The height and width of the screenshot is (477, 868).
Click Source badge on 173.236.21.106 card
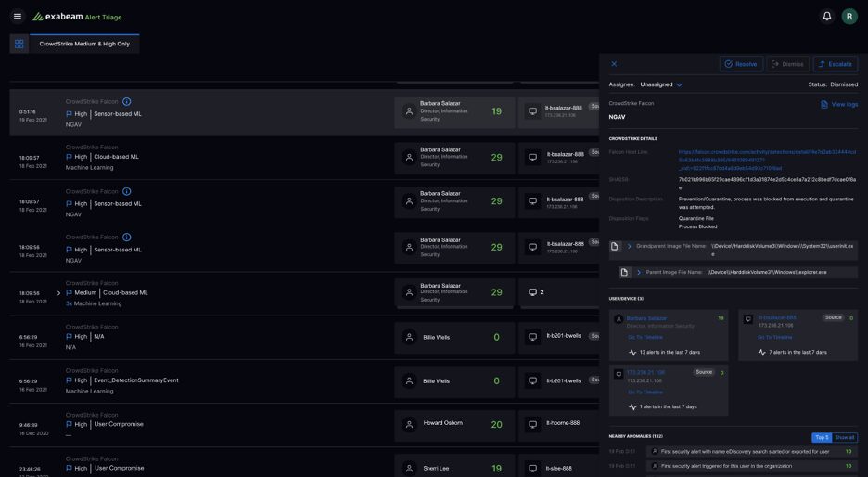coord(704,372)
